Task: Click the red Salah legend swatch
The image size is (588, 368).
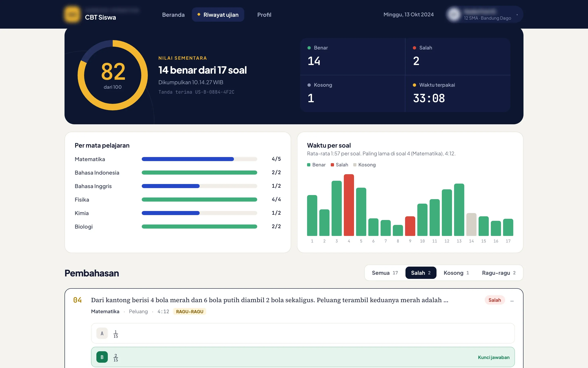Action: (332, 165)
